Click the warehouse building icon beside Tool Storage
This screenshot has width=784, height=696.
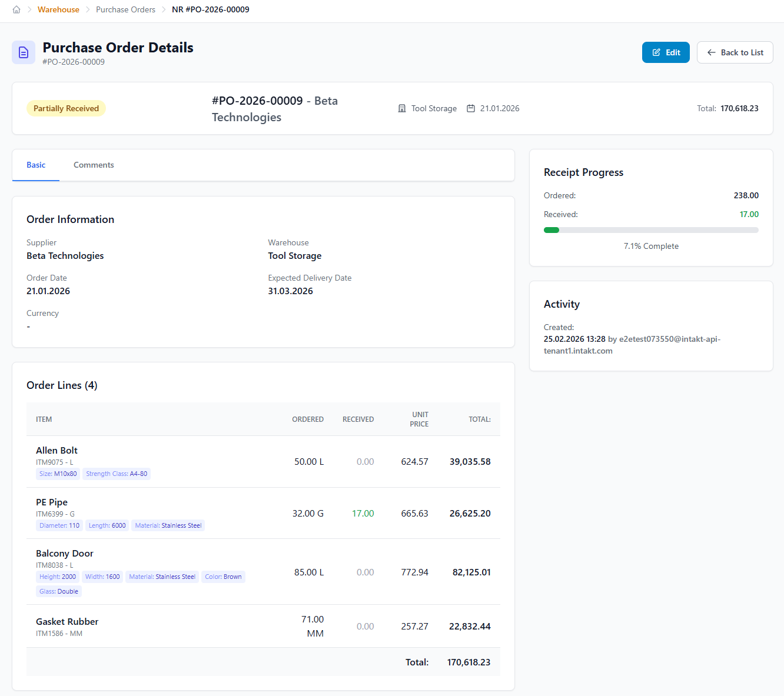402,108
